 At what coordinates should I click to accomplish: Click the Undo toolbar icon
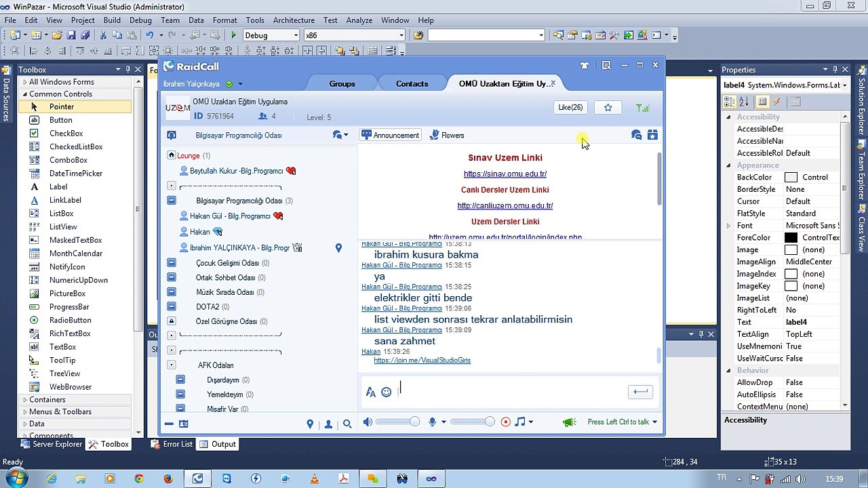(149, 35)
